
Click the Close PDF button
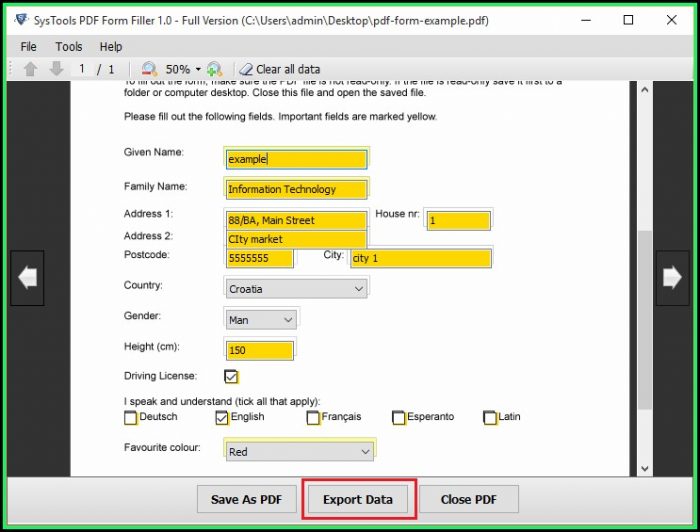[469, 499]
